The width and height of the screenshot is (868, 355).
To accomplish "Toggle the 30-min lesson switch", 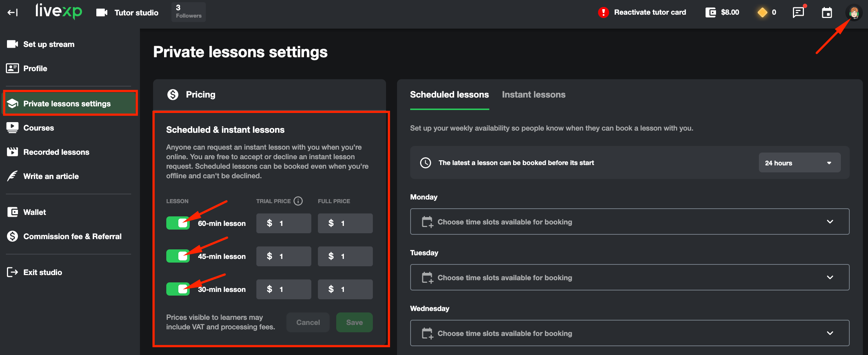I will [x=178, y=289].
